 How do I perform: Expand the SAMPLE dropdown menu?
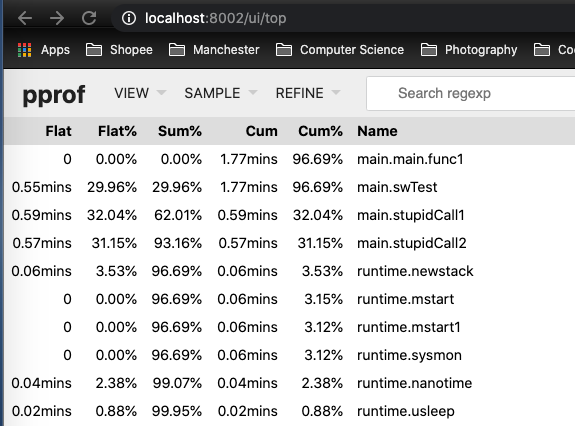coord(220,93)
